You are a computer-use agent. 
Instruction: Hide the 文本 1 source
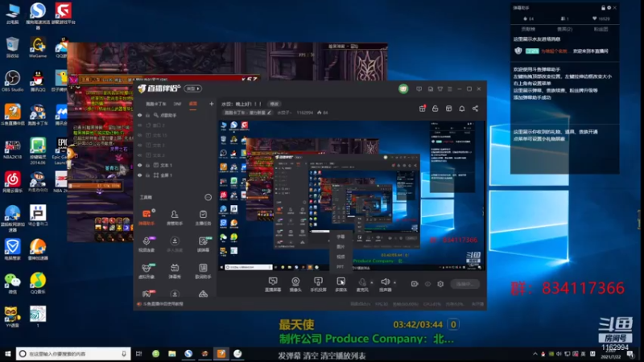point(139,165)
